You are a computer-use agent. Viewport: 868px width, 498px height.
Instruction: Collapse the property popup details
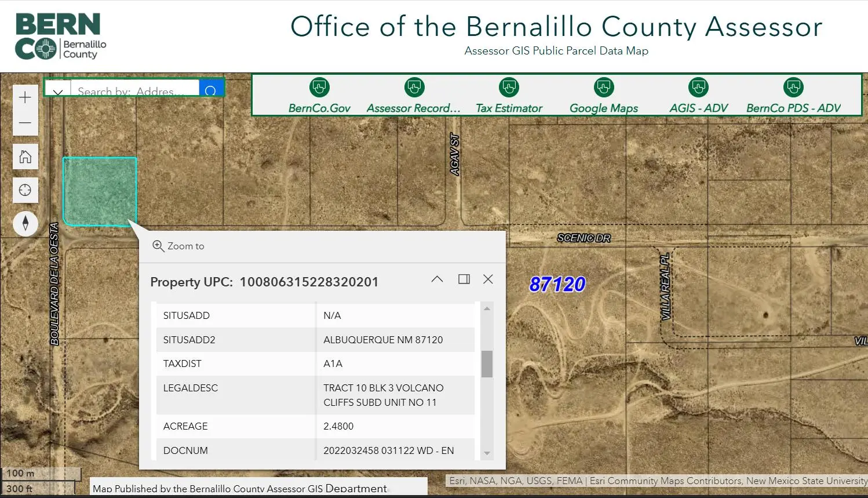tap(437, 279)
